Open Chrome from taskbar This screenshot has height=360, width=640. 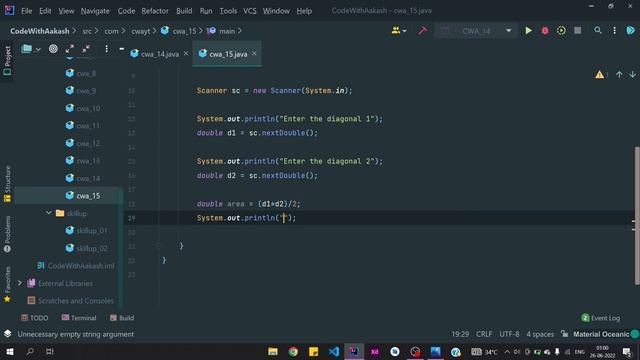293,351
